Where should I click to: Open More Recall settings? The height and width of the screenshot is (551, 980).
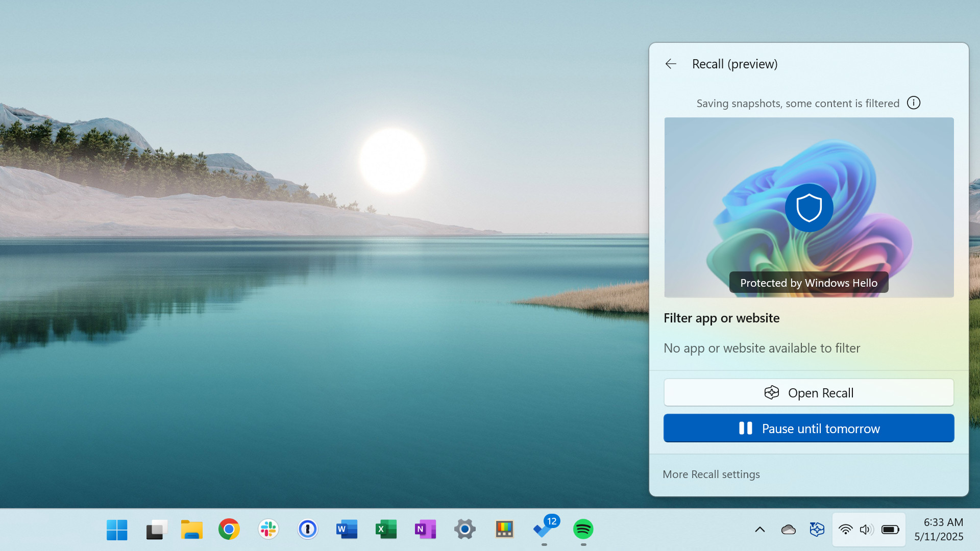pos(711,474)
